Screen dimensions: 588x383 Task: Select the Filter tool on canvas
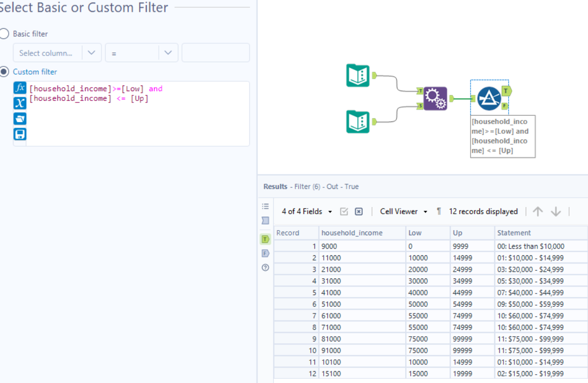coord(489,98)
